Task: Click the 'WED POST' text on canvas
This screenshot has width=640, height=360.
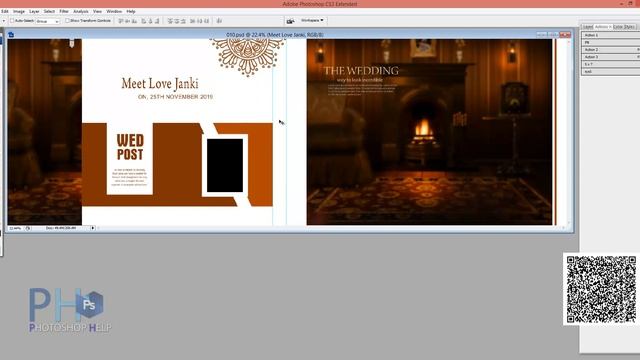Action: [x=130, y=147]
